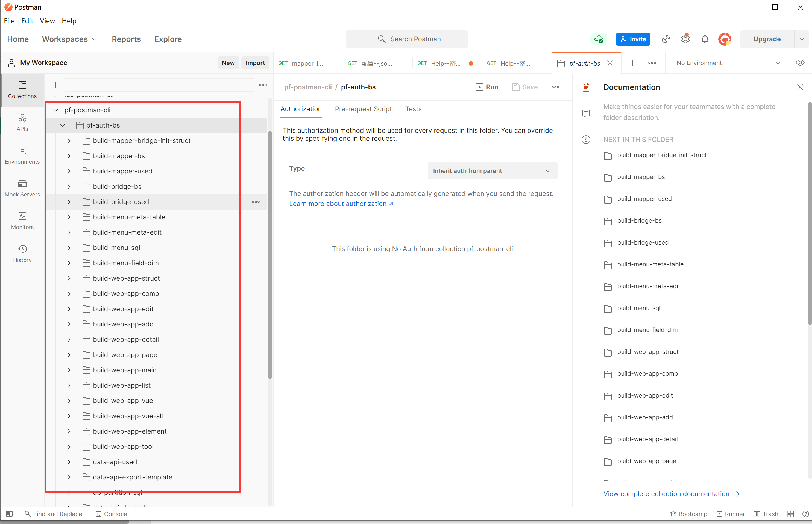Click the Documentation panel scrollbar
The height and width of the screenshot is (524, 812).
810,214
